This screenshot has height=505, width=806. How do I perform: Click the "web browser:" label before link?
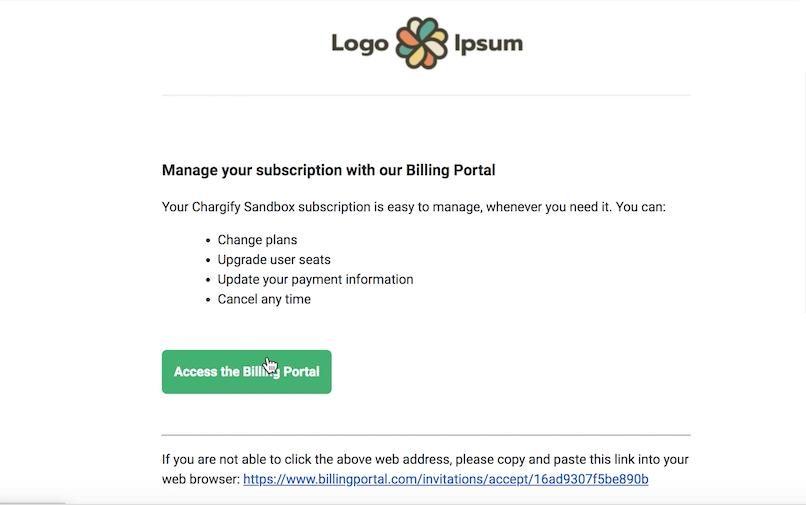pyautogui.click(x=201, y=479)
